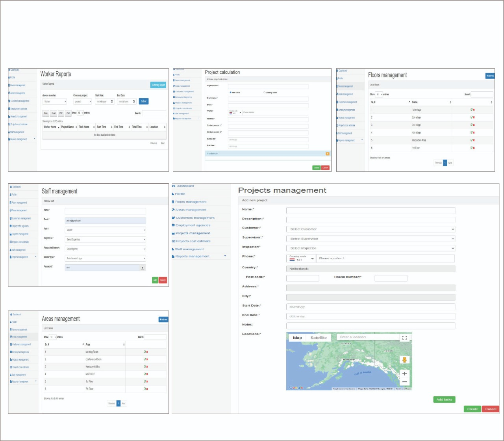Click the map zoom out minus button
Image resolution: width=504 pixels, height=441 pixels.
[x=404, y=382]
